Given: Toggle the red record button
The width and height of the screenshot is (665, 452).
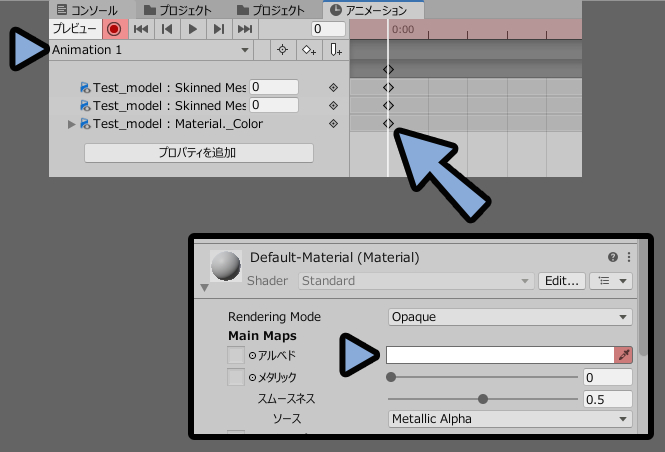Looking at the screenshot, I should [x=114, y=29].
